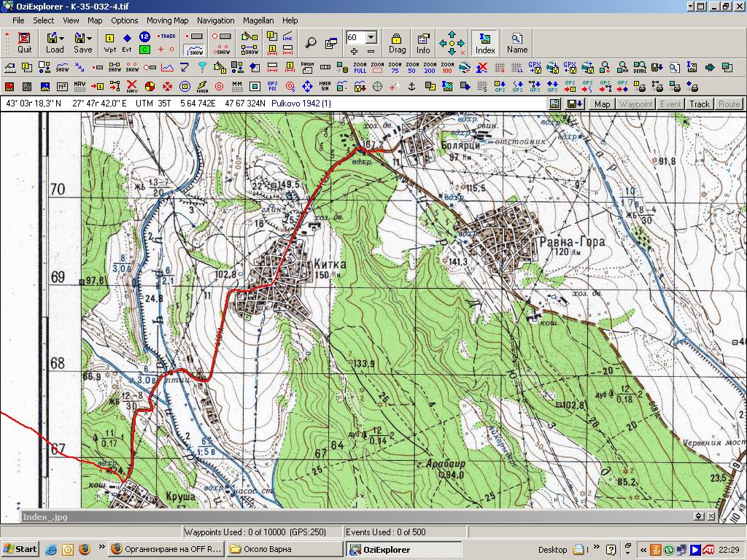Click the Zoom FULL toolbar icon
747x560 pixels.
pos(360,68)
